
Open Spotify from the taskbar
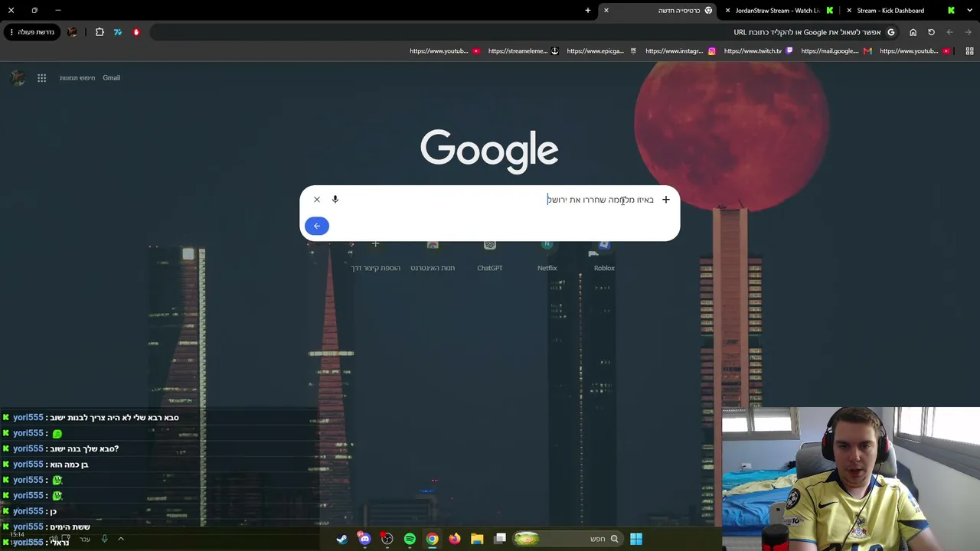pos(410,539)
